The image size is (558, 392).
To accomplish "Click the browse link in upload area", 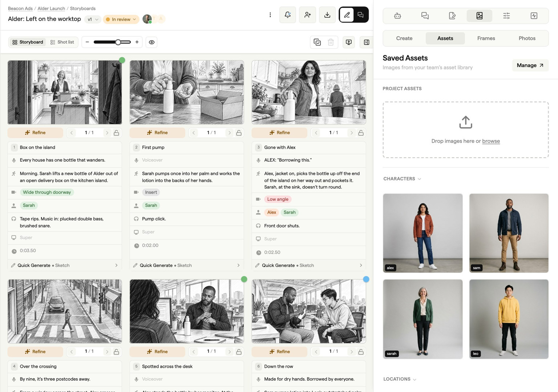I will 491,141.
